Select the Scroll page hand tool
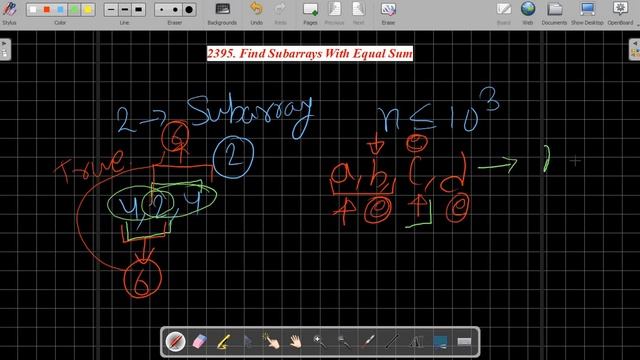This screenshot has height=360, width=640. 296,342
